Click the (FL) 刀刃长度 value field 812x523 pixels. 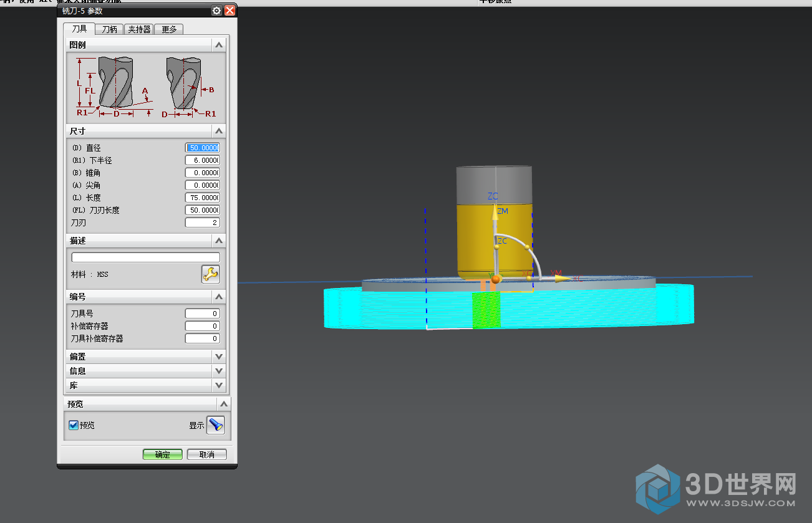click(x=203, y=210)
